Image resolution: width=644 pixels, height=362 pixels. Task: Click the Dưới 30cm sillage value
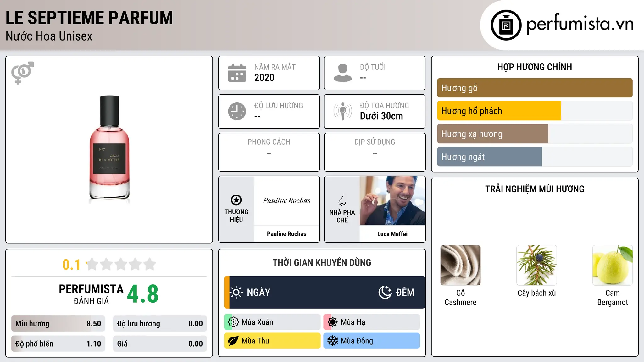coord(381,116)
